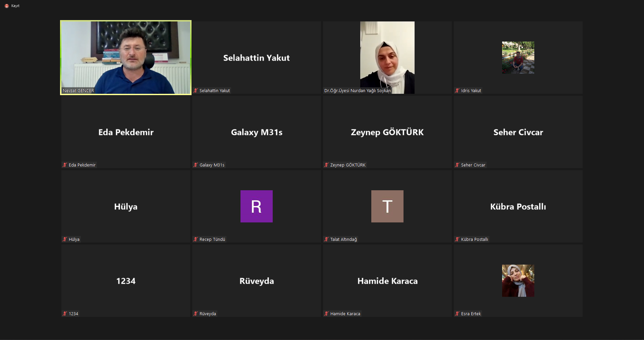644x340 pixels.
Task: Click the muted microphone icon beside Eda Pekdemir
Action: (x=65, y=165)
